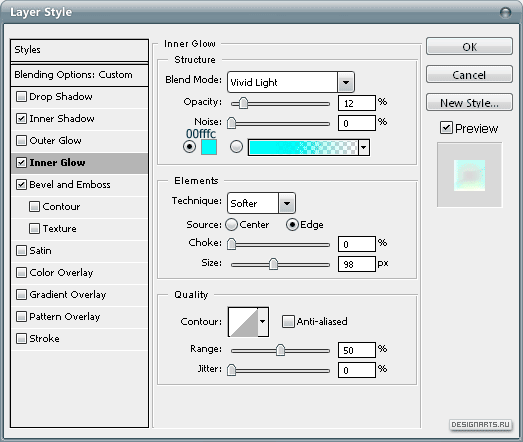Screen dimensions: 523x442
Task: Select the Satin settings row
Action: (79, 251)
